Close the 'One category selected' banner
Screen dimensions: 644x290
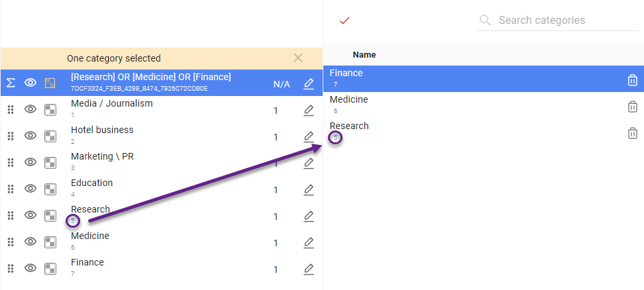pos(298,58)
